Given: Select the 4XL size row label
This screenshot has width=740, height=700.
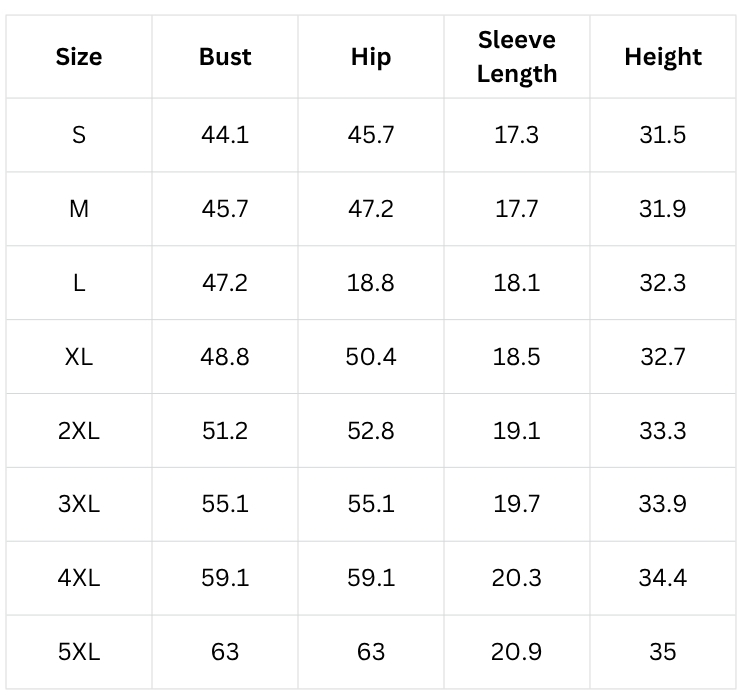Looking at the screenshot, I should coord(79,578).
